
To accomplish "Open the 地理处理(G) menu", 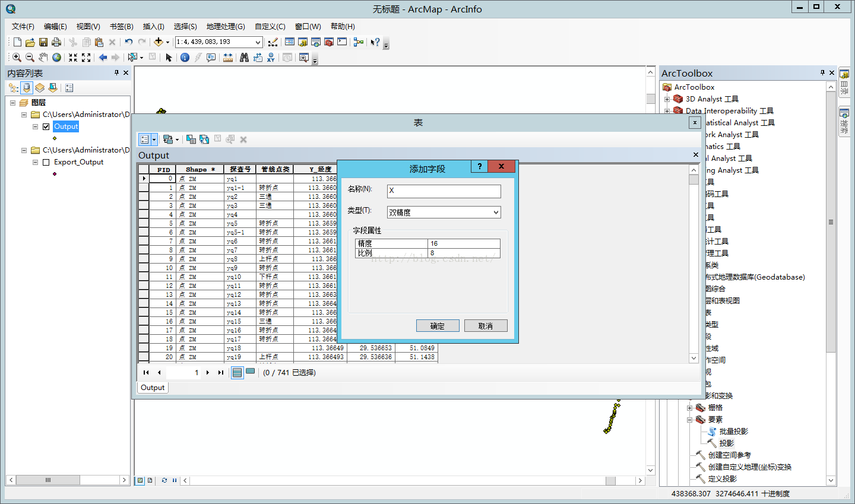I will (226, 26).
